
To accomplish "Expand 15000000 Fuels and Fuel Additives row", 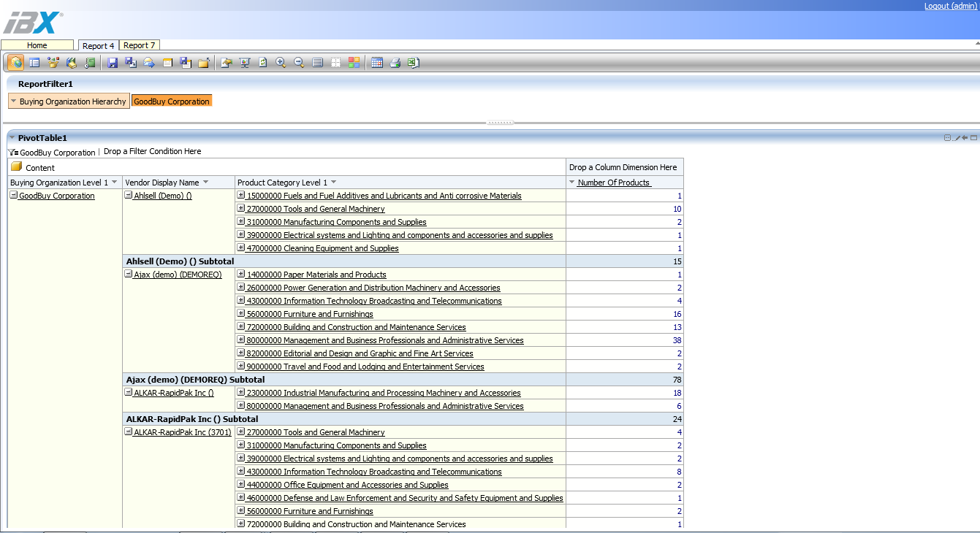I will pos(241,195).
